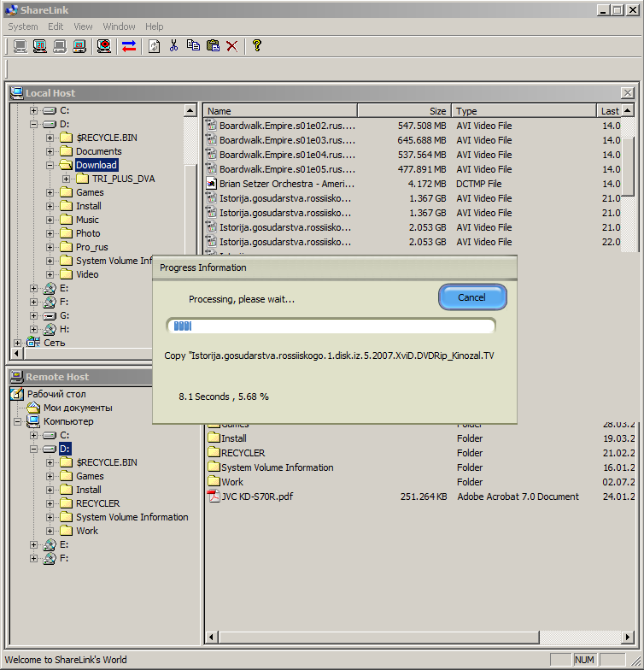644x670 pixels.
Task: Open the View menu
Action: point(83,26)
